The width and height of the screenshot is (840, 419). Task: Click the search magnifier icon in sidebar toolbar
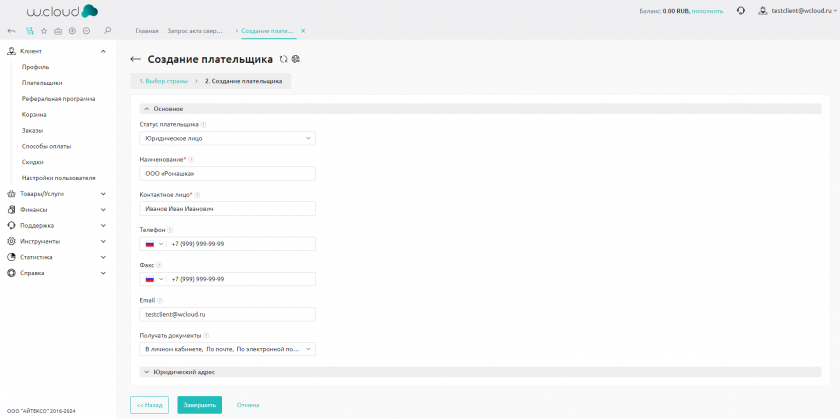point(108,31)
